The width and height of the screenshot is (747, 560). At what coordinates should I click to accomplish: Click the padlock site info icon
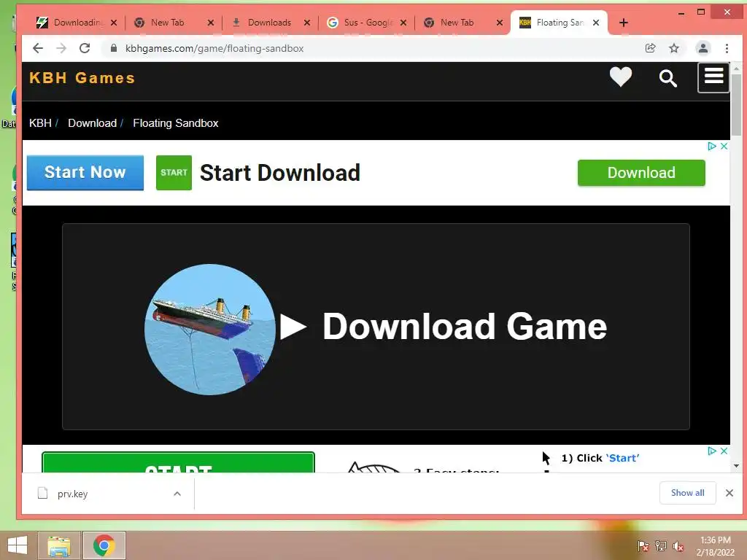pos(113,48)
